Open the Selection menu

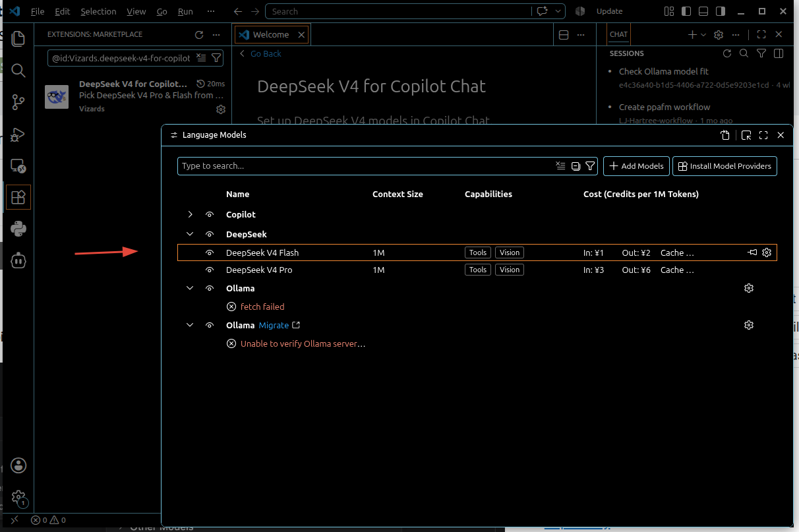pos(98,11)
